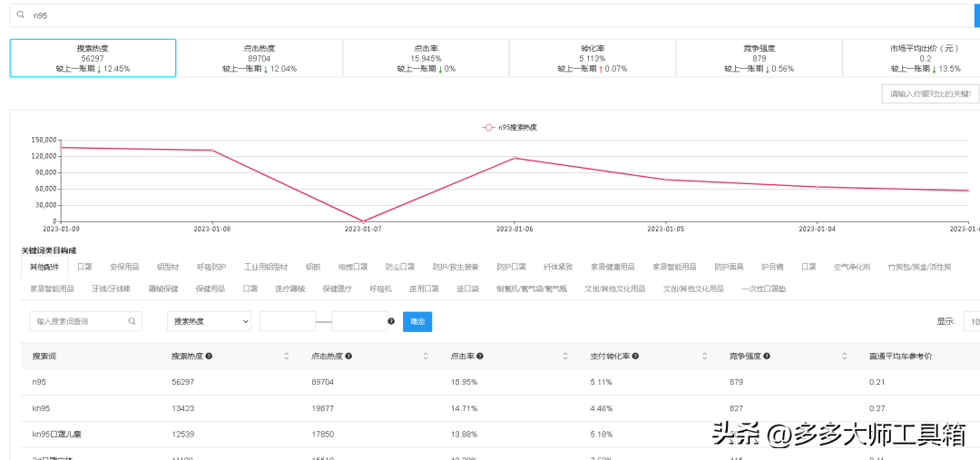Open the 搜索热度 filter dropdown
Viewport: 980px width, 460px height.
tap(209, 321)
